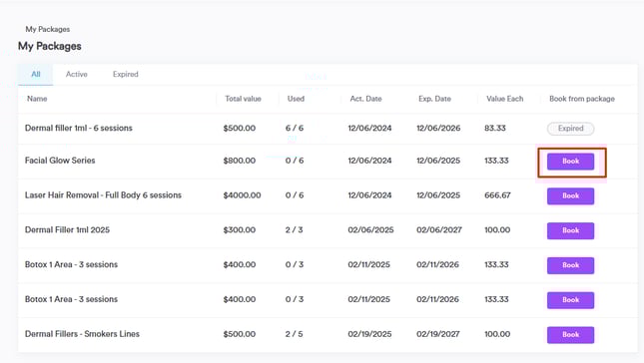Book from Dermal Filler 1ml 2025 package
Image resolution: width=644 pixels, height=363 pixels.
coord(570,230)
